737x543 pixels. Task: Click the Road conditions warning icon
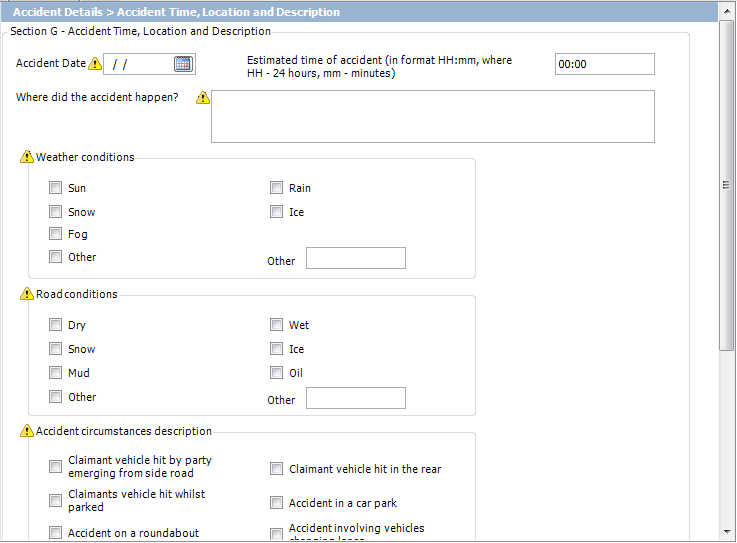point(27,293)
